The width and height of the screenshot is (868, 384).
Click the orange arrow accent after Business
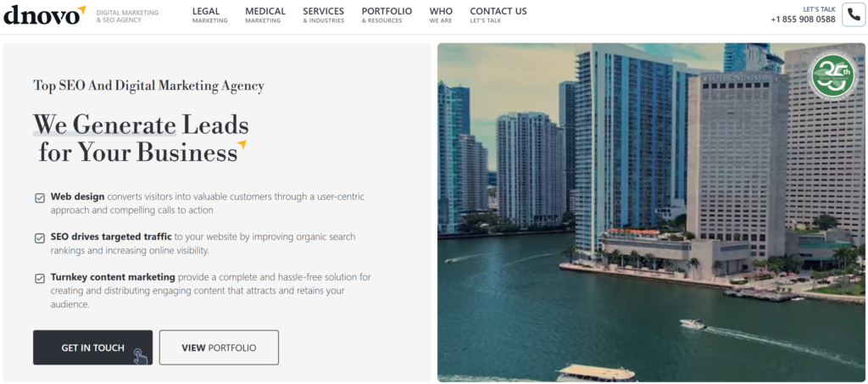tap(242, 145)
